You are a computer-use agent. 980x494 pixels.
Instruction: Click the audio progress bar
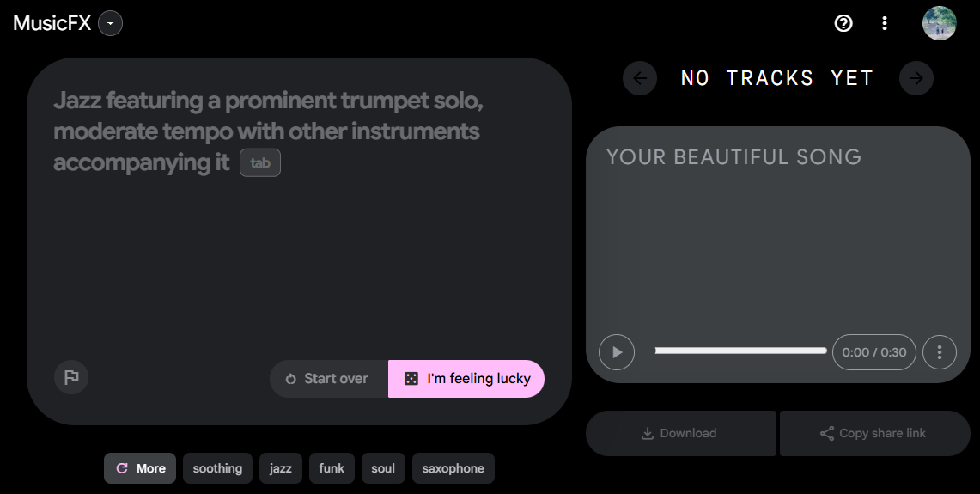coord(740,351)
